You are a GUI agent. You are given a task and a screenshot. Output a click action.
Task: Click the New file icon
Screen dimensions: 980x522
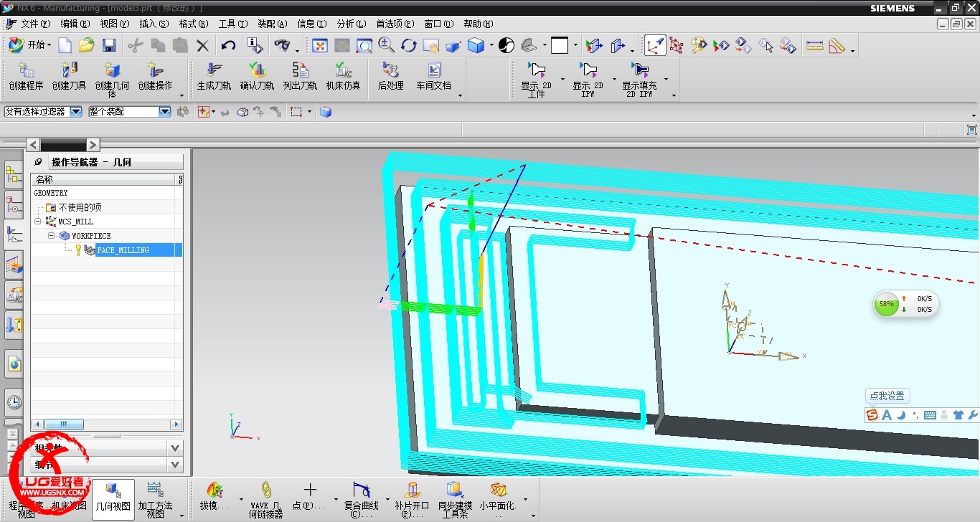(x=65, y=45)
